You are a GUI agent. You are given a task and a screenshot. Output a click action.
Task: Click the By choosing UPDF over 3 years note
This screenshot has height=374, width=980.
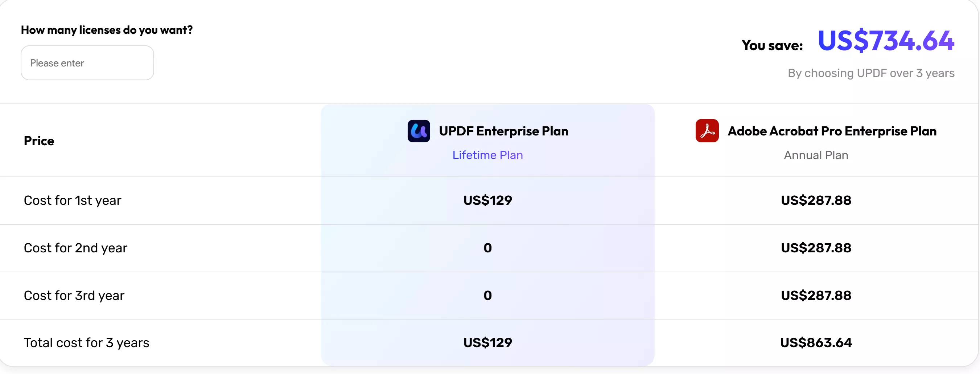871,73
